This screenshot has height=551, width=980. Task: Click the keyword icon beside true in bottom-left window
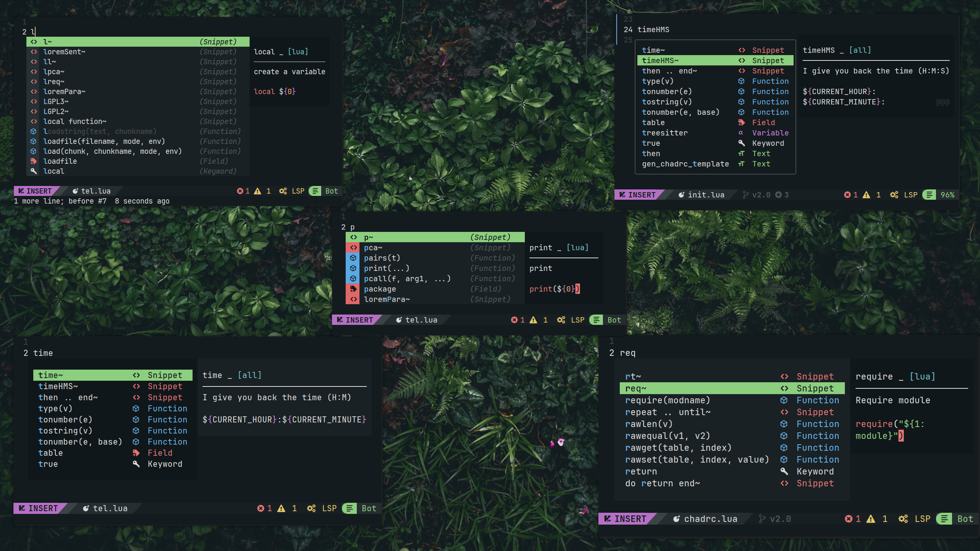coord(136,464)
